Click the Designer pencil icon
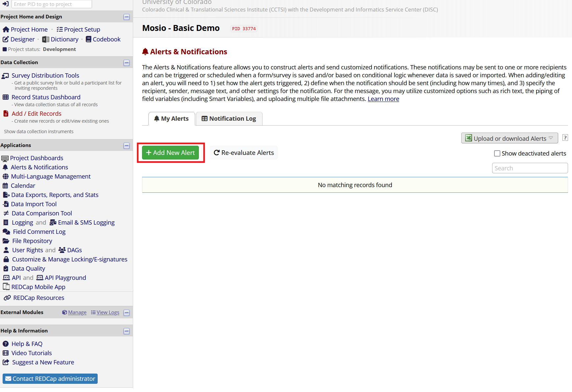The height and width of the screenshot is (392, 572). click(x=6, y=39)
